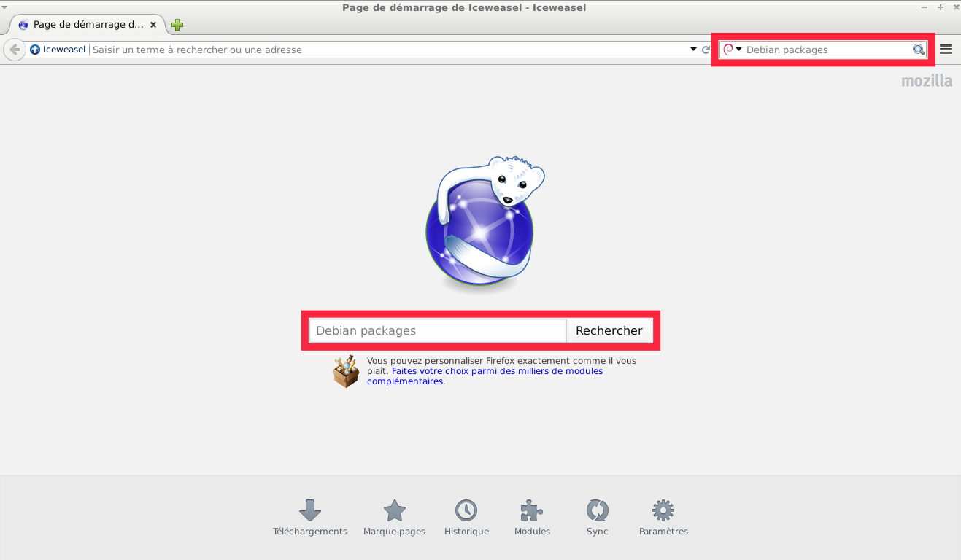Click the green new tab plus icon
This screenshot has height=560, width=961.
click(x=177, y=25)
